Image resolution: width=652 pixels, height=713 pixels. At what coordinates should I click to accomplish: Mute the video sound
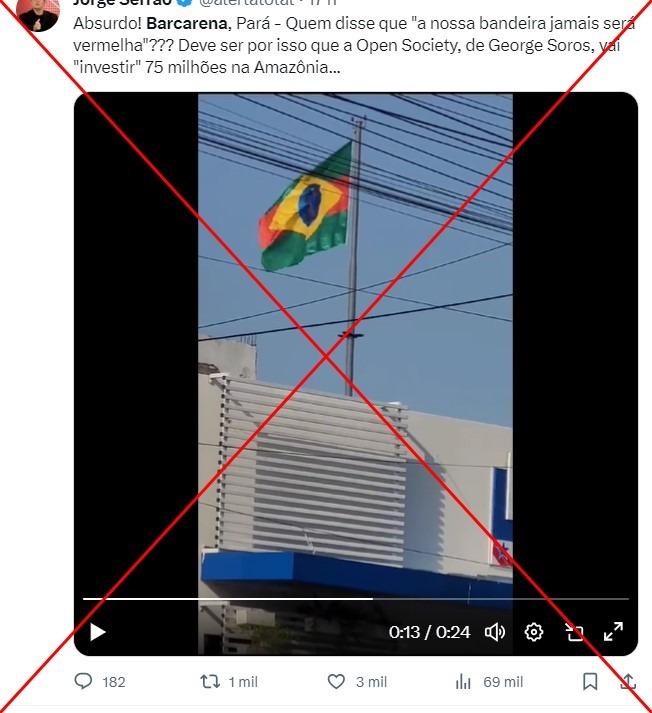pyautogui.click(x=495, y=632)
